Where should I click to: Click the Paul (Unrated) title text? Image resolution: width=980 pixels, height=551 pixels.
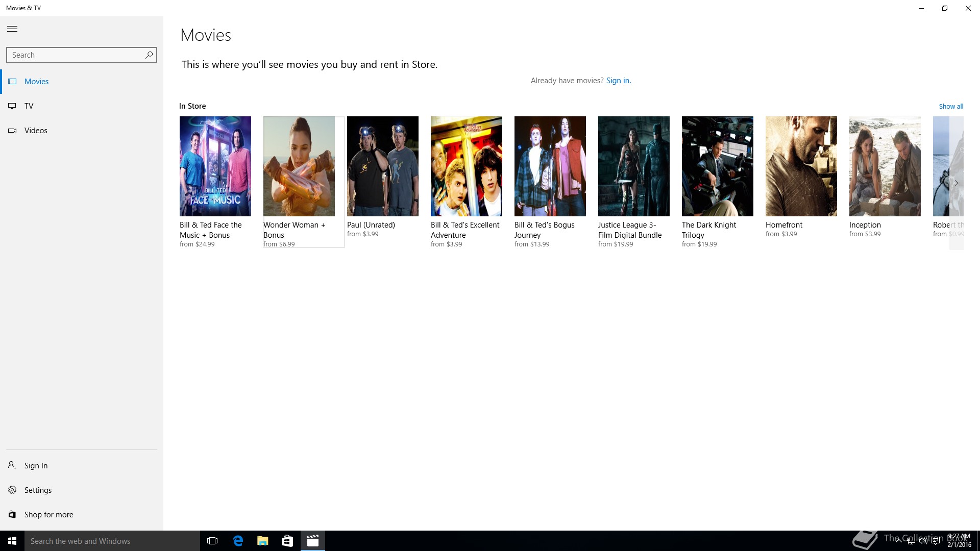(371, 225)
